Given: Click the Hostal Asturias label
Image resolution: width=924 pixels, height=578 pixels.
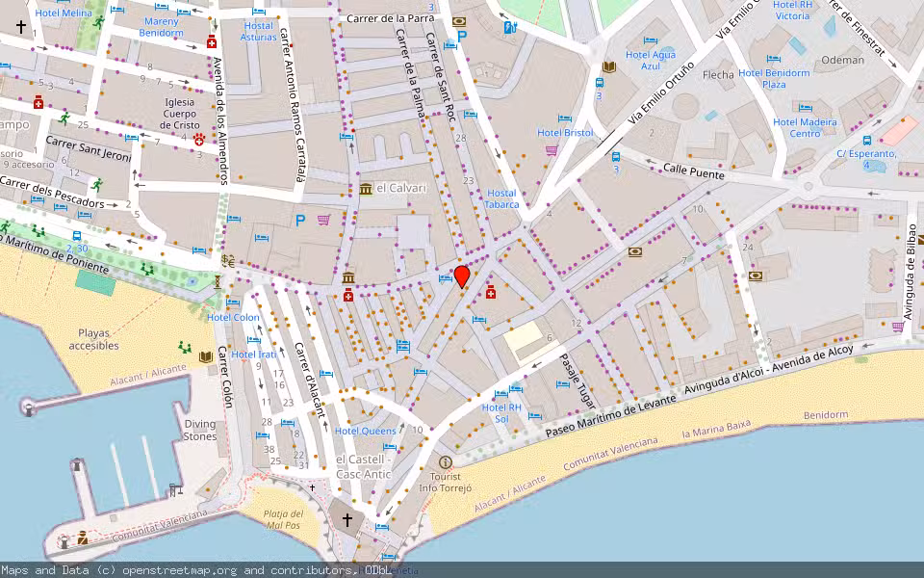Looking at the screenshot, I should pyautogui.click(x=259, y=31).
